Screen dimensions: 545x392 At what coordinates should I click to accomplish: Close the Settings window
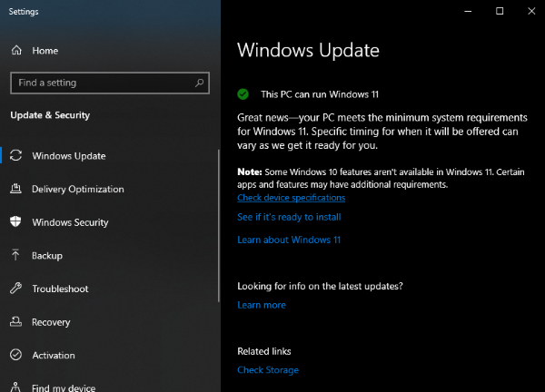point(531,11)
